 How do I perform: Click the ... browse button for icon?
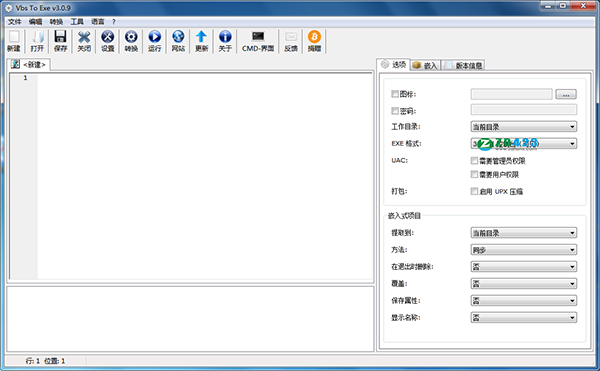pos(566,94)
